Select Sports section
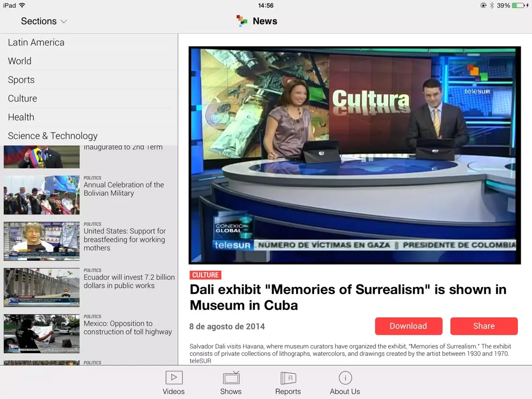Viewport: 532px width, 399px height. tap(89, 80)
